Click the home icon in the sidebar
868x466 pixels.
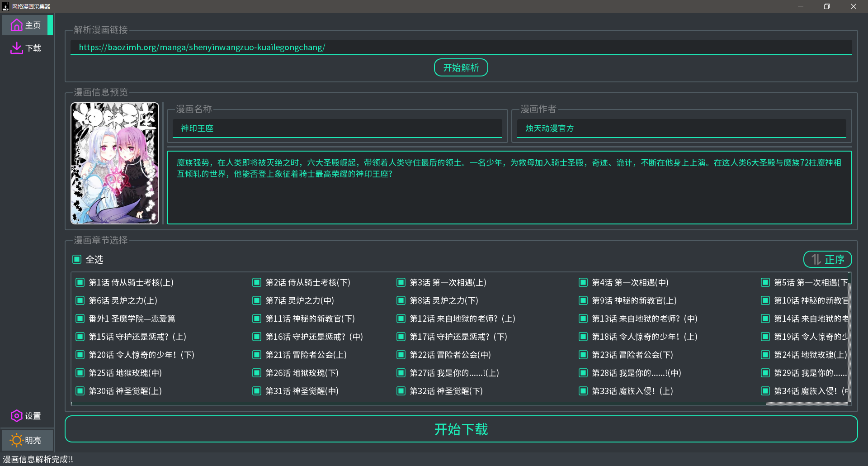[16, 25]
